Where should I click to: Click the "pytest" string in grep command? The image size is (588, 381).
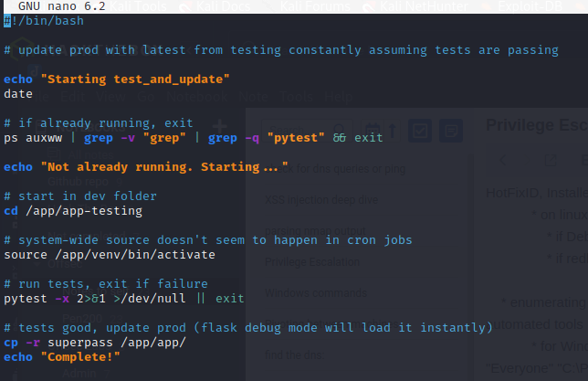click(x=296, y=138)
